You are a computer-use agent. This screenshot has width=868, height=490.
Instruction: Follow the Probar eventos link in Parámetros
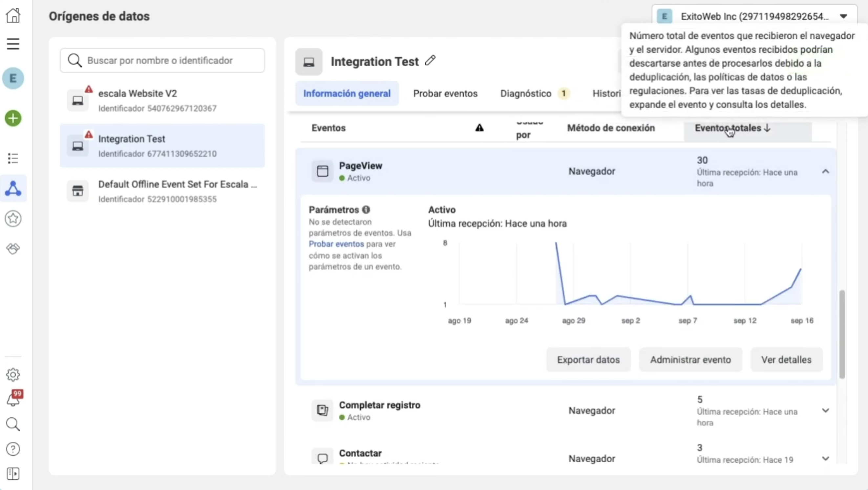[x=336, y=244]
